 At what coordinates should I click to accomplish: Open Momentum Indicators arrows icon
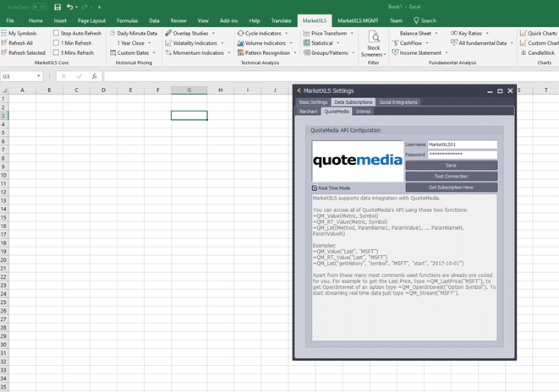168,52
